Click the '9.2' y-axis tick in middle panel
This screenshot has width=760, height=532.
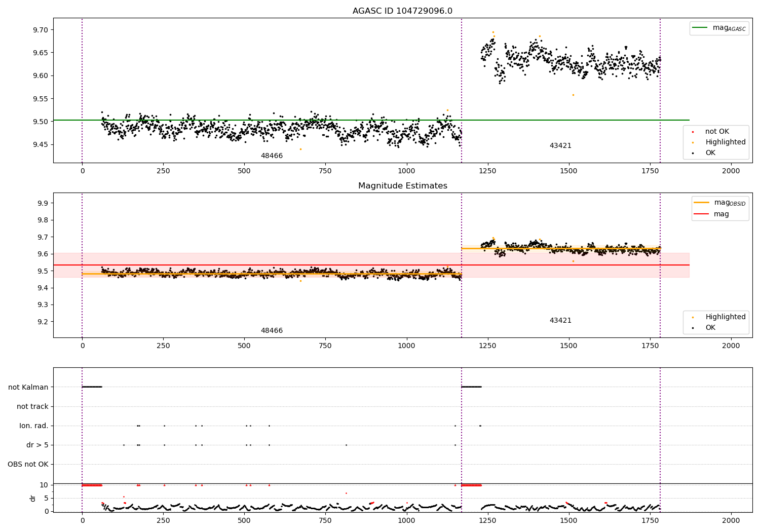[x=43, y=322]
